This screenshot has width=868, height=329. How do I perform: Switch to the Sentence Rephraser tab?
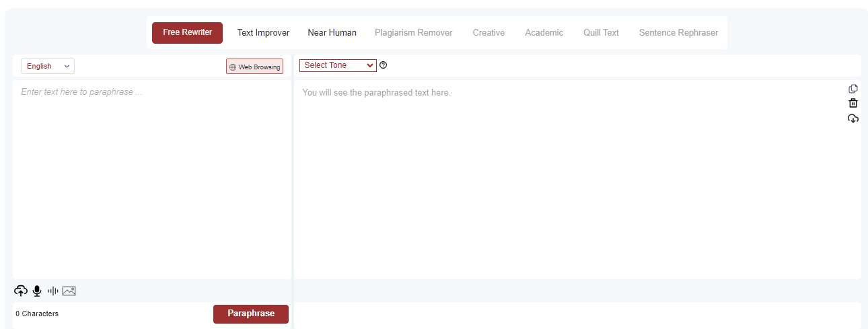pyautogui.click(x=679, y=32)
